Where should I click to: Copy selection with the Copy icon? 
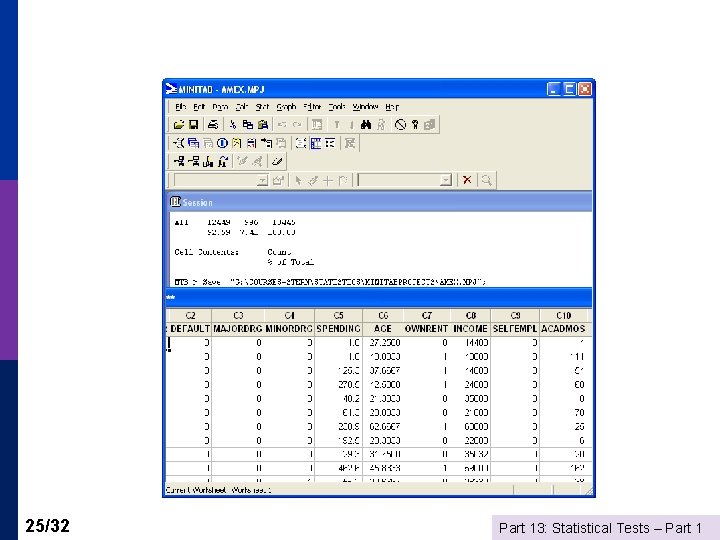[x=248, y=124]
